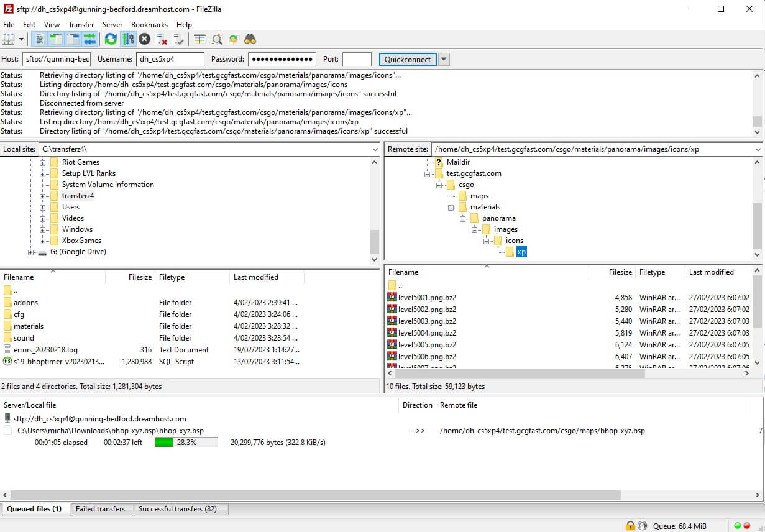Open the View menu
Image resolution: width=765 pixels, height=532 pixels.
pyautogui.click(x=52, y=25)
